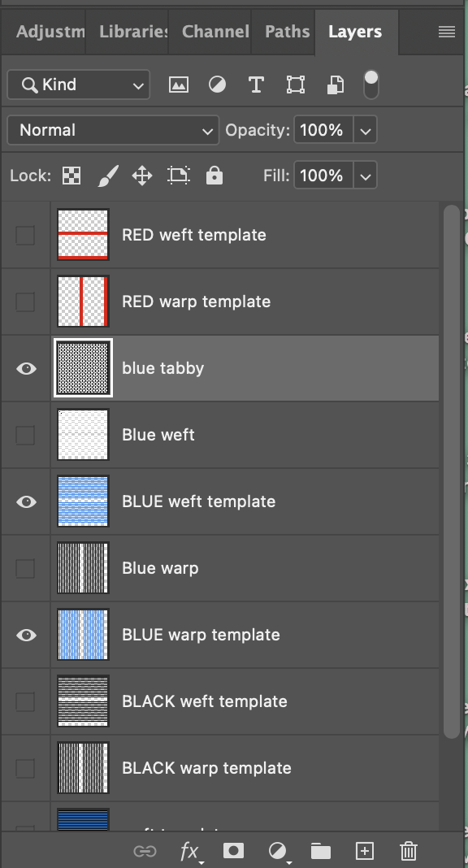Image resolution: width=468 pixels, height=868 pixels.
Task: Open the Add layer style menu
Action: point(189,851)
